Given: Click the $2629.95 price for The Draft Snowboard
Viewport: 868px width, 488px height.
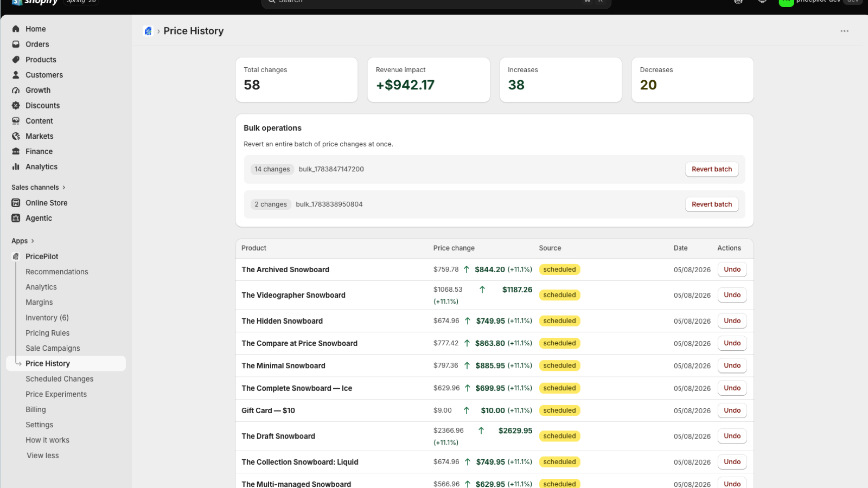Looking at the screenshot, I should (x=515, y=431).
